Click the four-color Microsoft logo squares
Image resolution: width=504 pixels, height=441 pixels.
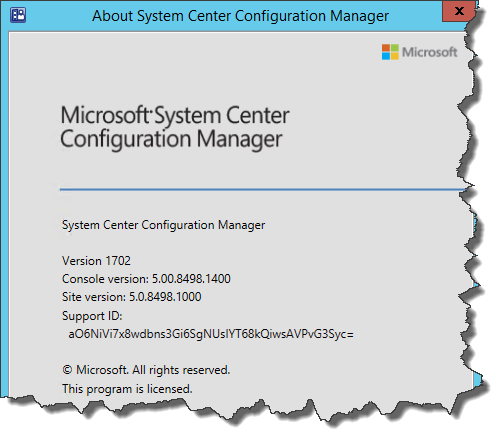390,52
